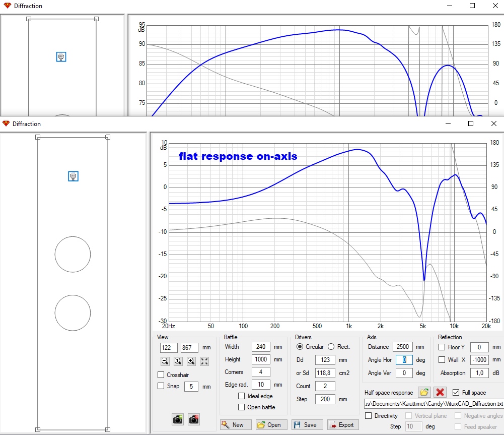Click the axis Distance field
The height and width of the screenshot is (435, 504).
[x=402, y=347]
